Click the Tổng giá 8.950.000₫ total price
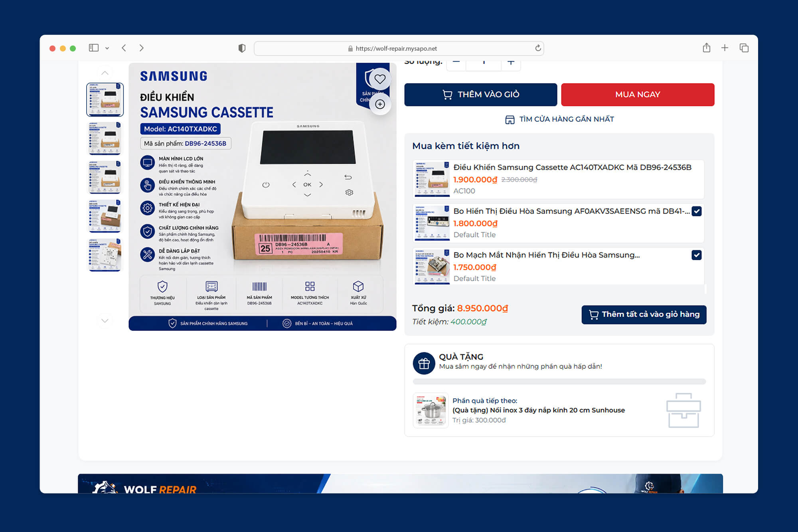 pos(460,308)
